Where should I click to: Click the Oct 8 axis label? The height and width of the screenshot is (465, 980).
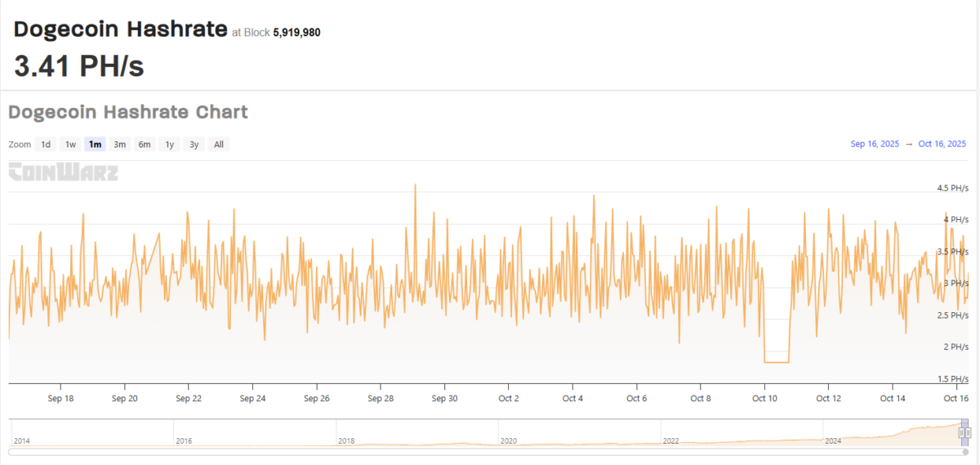point(701,399)
